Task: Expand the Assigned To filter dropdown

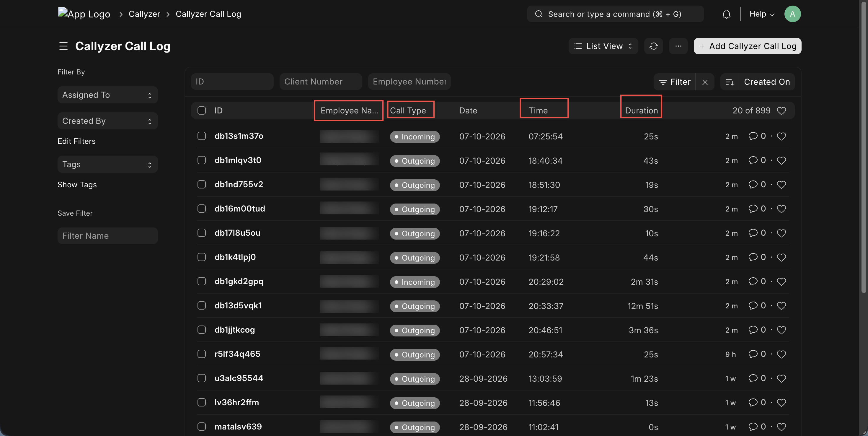Action: [107, 95]
